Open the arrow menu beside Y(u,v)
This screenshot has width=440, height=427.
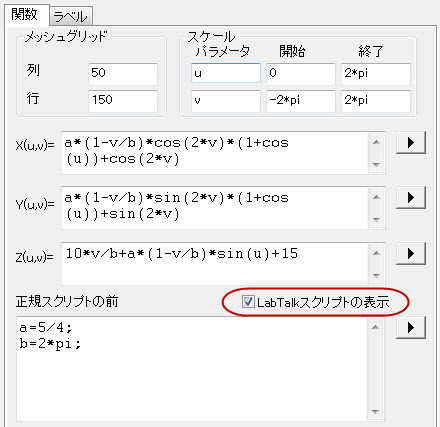click(411, 198)
